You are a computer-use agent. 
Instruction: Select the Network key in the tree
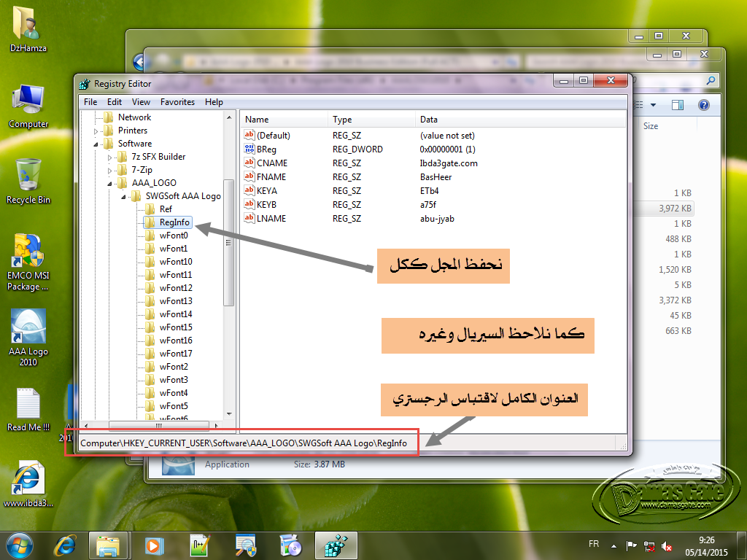134,117
